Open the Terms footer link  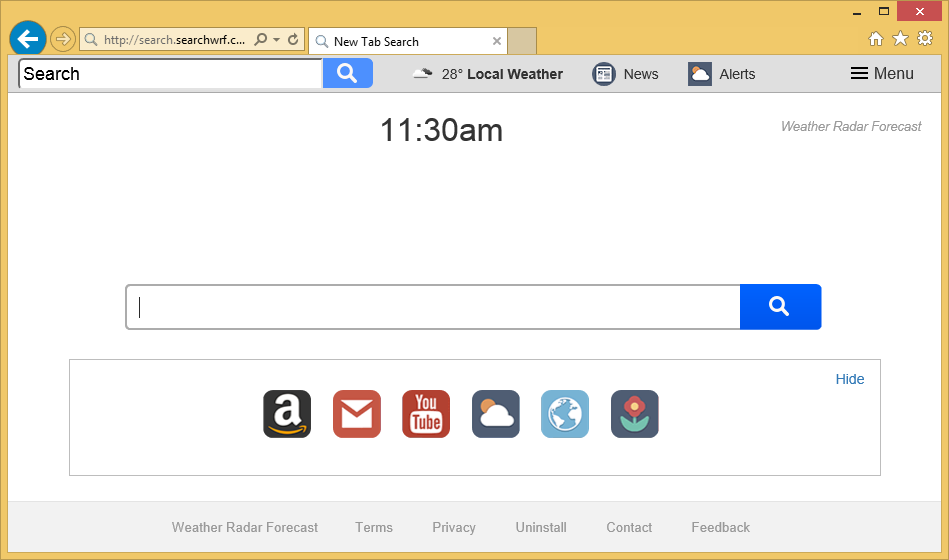pyautogui.click(x=374, y=527)
